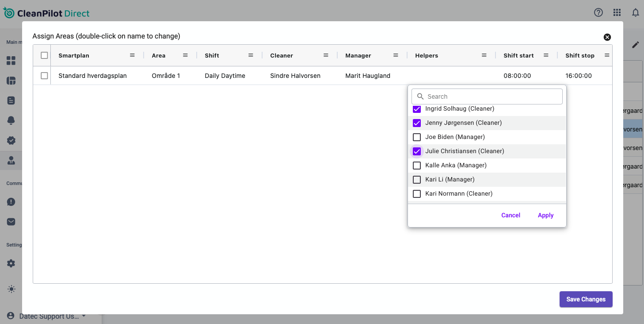
Task: Open the Smartplan column menu
Action: (132, 55)
